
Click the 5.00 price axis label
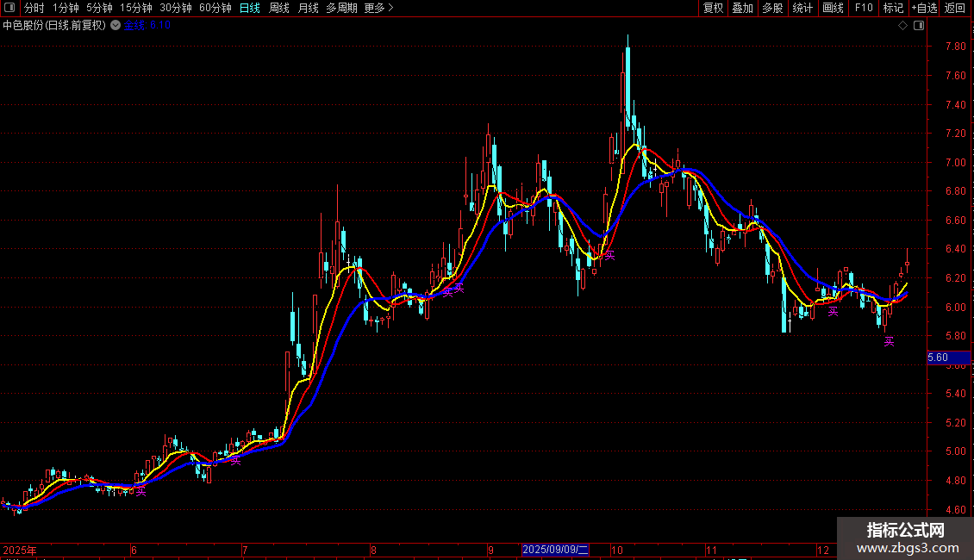click(955, 451)
